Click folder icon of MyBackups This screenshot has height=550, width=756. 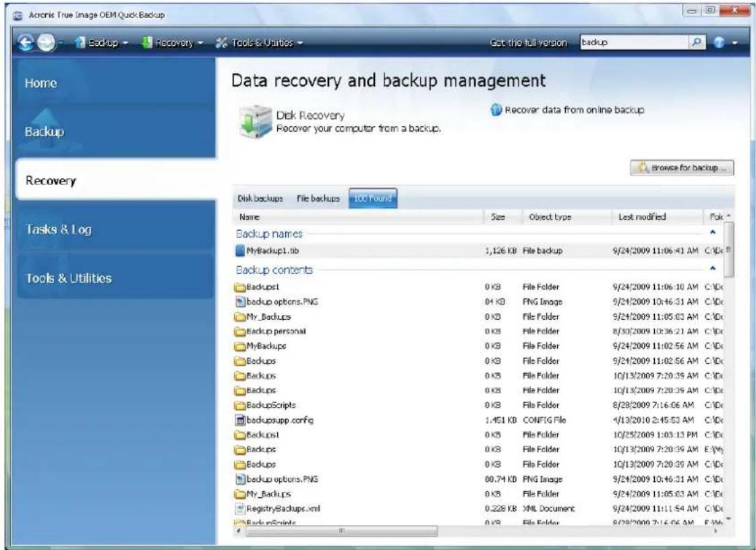coord(239,346)
